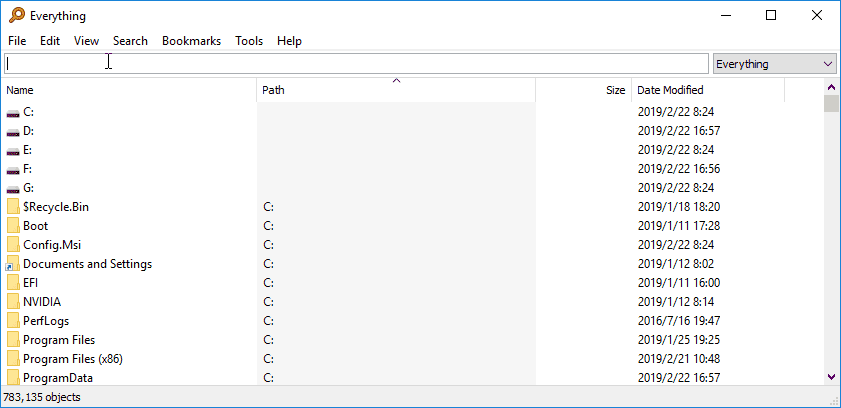The height and width of the screenshot is (408, 841).
Task: Click the Documents and Settings shortcut folder icon
Action: coord(13,264)
